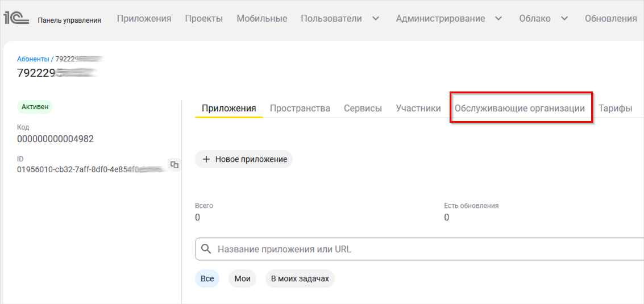Click the Новое приложение button

(244, 159)
